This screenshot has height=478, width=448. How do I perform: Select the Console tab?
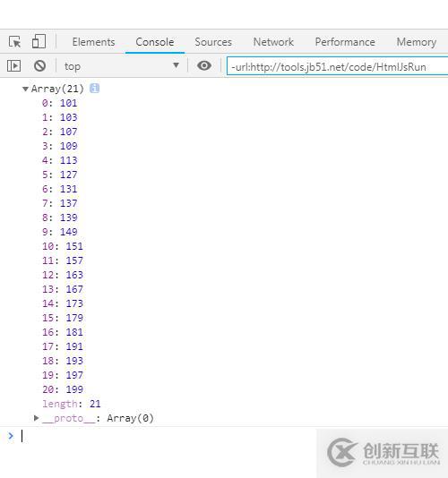pyautogui.click(x=155, y=42)
